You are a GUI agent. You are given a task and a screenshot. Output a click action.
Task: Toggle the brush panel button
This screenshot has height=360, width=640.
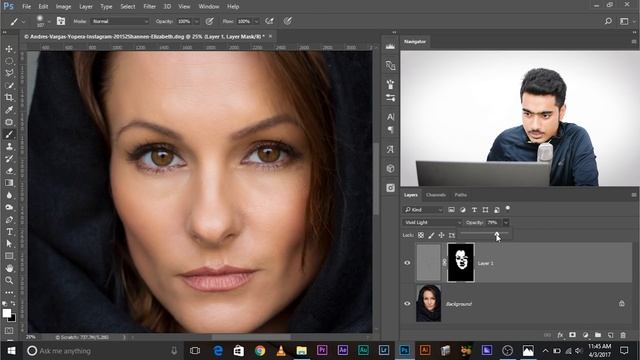click(61, 21)
